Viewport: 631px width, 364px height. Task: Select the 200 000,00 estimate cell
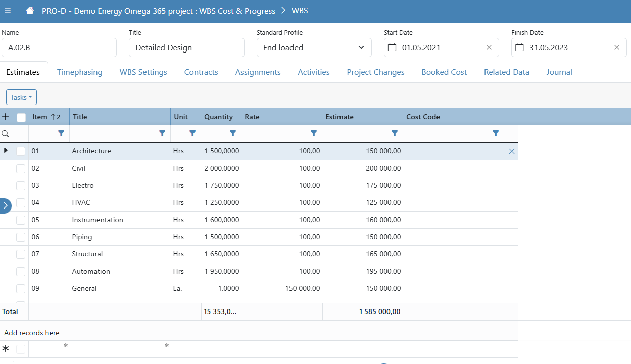coord(362,168)
